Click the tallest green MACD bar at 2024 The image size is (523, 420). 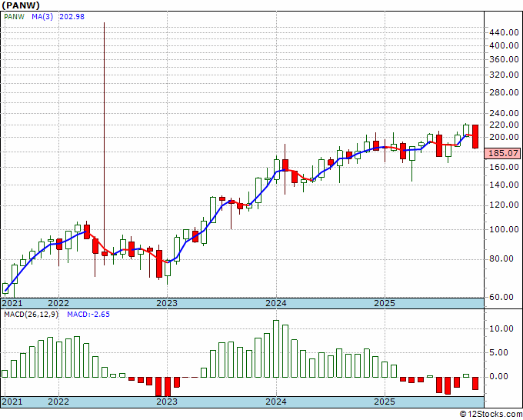click(x=276, y=349)
